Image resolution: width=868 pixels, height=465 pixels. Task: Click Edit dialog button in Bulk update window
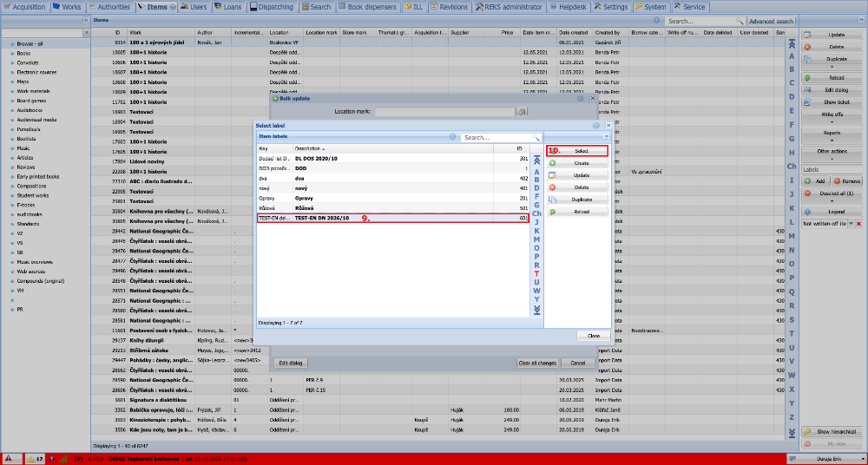tap(291, 363)
